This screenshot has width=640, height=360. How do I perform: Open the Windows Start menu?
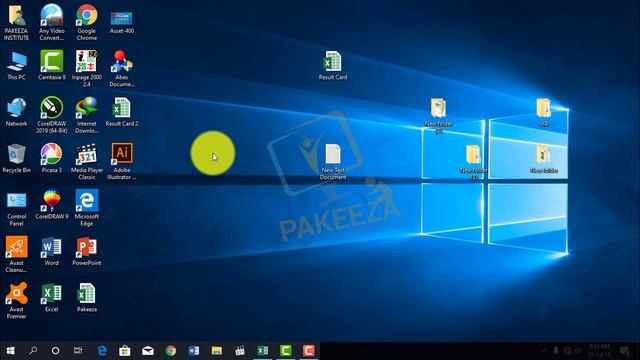coord(11,351)
